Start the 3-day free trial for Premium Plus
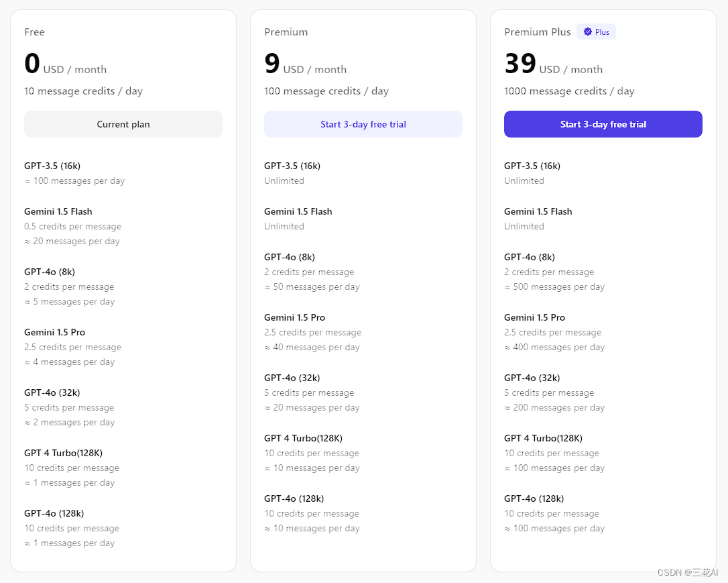This screenshot has height=583, width=728. [603, 124]
